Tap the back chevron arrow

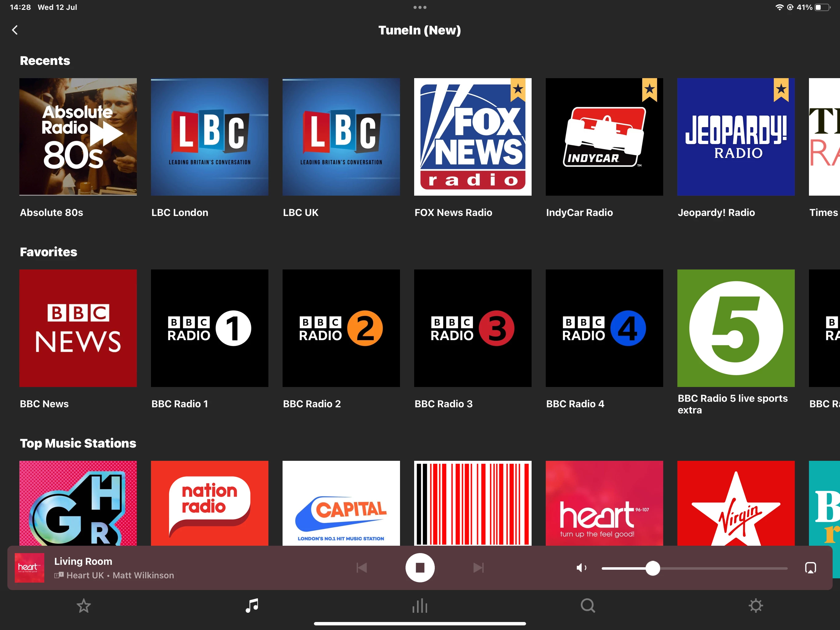click(x=15, y=30)
